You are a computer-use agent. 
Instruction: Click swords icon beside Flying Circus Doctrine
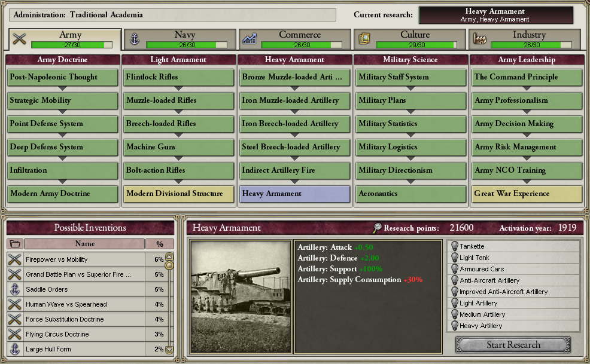click(x=15, y=334)
